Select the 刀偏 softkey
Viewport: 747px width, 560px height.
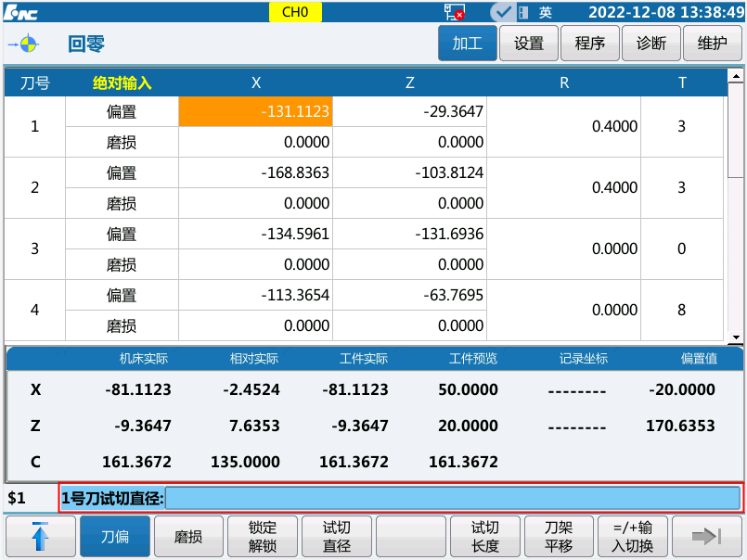click(x=115, y=537)
